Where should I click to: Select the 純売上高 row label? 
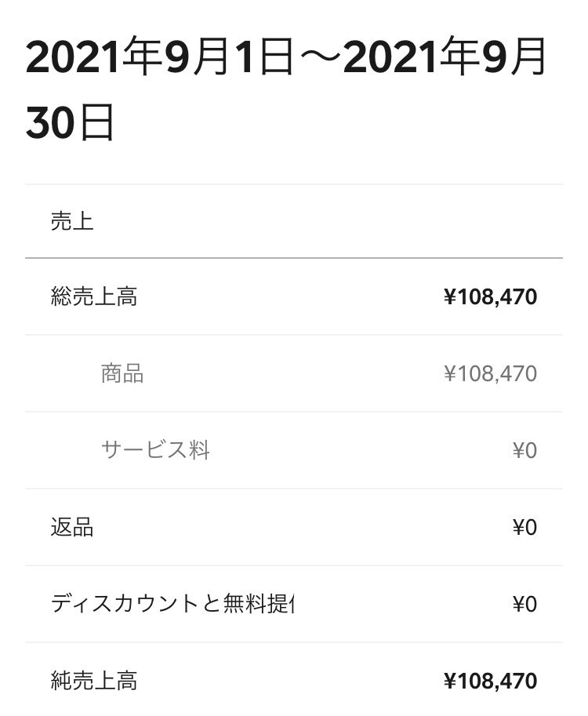point(94,681)
